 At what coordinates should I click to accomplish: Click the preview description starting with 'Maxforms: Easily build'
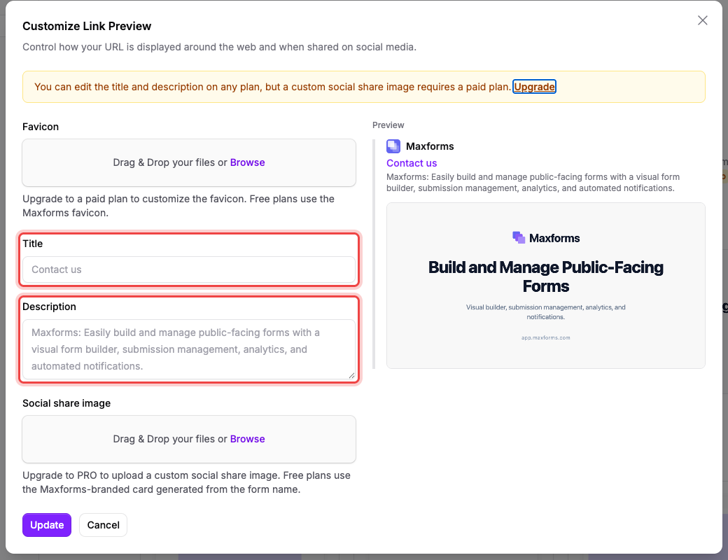coord(533,183)
